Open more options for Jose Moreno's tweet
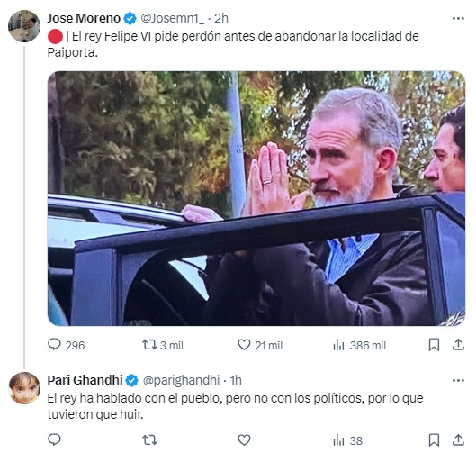476x453 pixels. click(458, 19)
